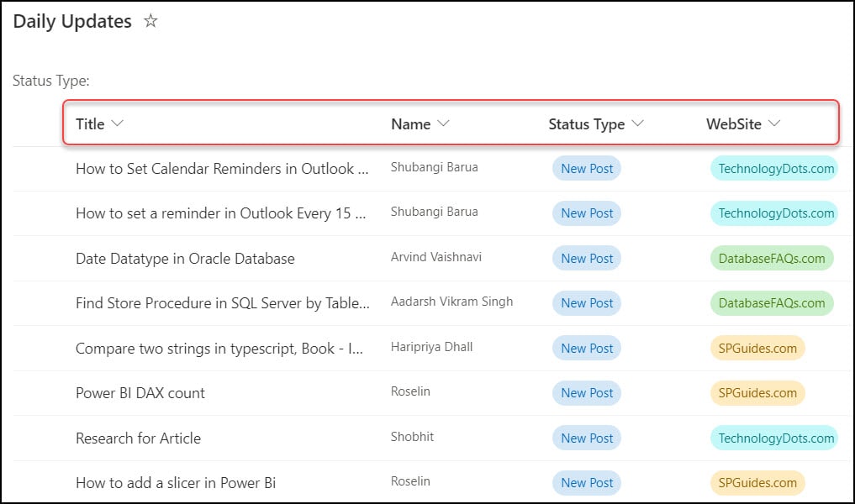
Task: Open the Status Type column dropdown chevron
Action: [637, 123]
